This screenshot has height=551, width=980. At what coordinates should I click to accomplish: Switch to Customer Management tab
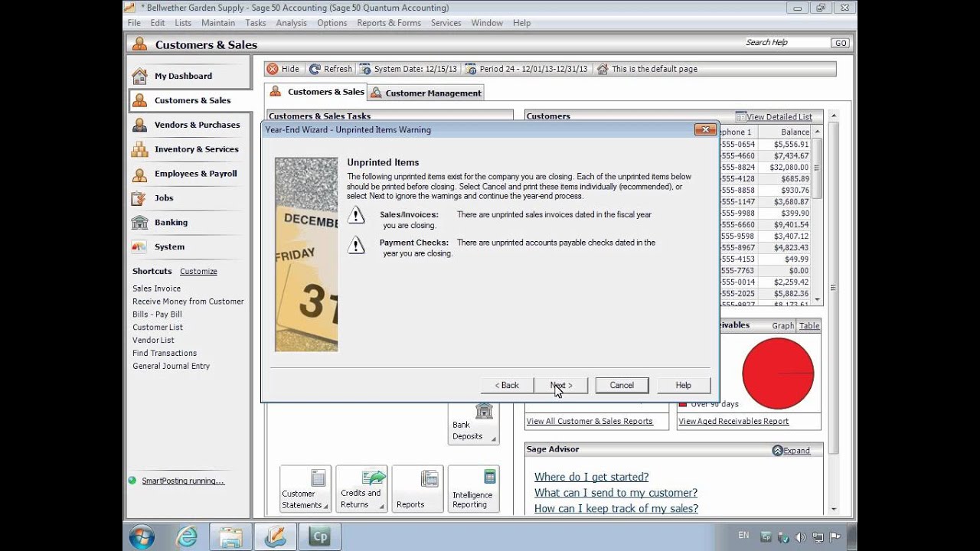click(x=426, y=93)
